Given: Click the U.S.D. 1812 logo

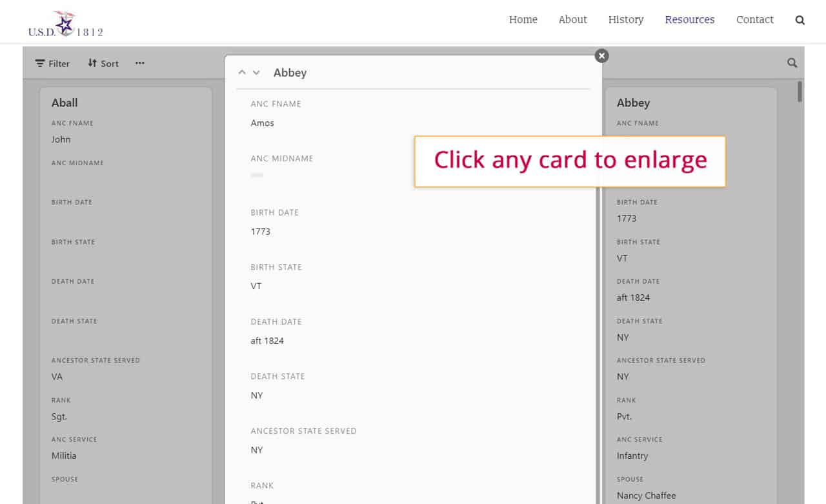Looking at the screenshot, I should 65,24.
